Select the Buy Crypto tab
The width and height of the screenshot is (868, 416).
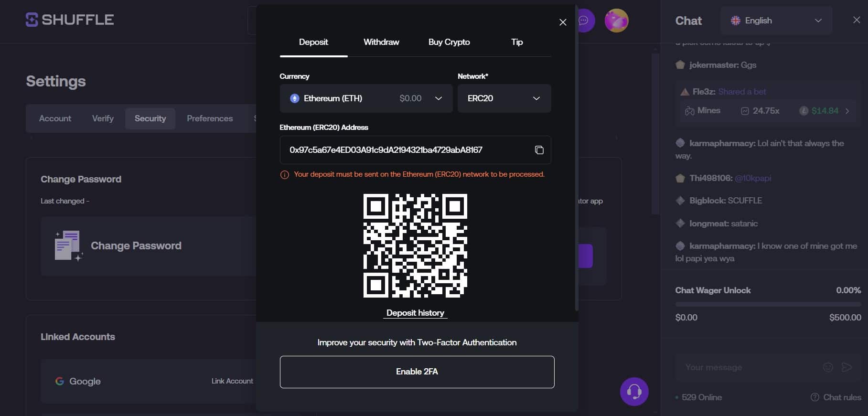point(449,42)
